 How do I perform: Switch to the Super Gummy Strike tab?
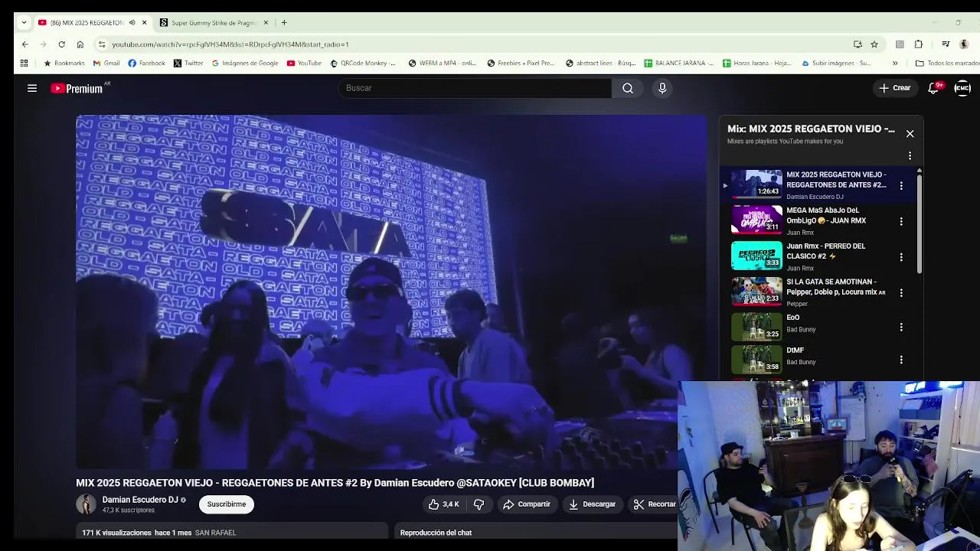pos(213,23)
